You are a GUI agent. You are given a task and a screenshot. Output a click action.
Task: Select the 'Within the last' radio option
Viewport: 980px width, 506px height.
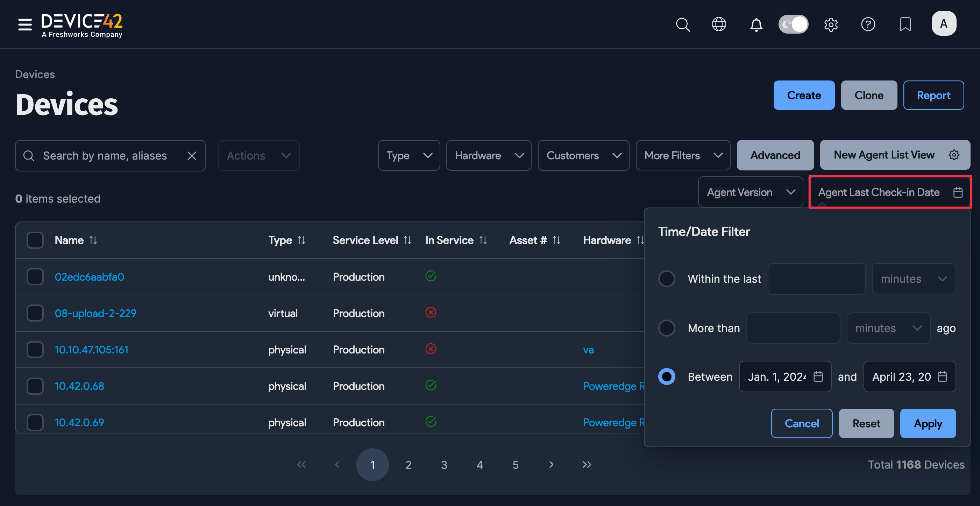pos(667,279)
